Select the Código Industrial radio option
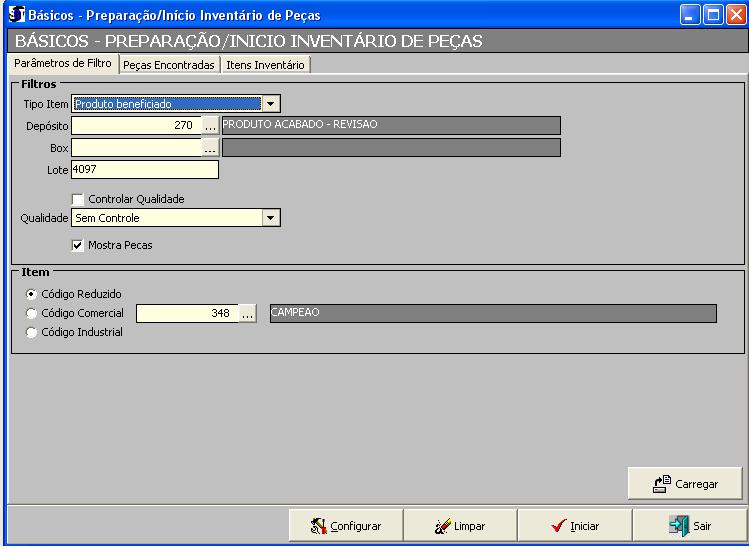Image resolution: width=749 pixels, height=549 pixels. [32, 332]
